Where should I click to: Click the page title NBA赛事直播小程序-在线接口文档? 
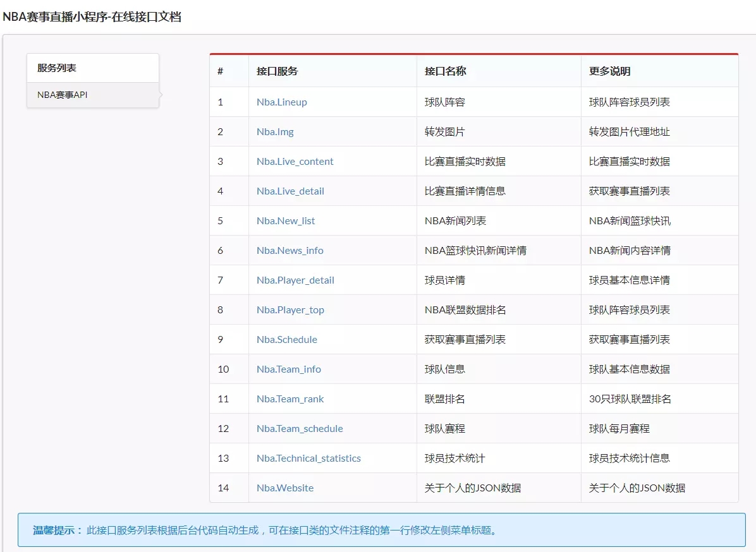point(92,17)
